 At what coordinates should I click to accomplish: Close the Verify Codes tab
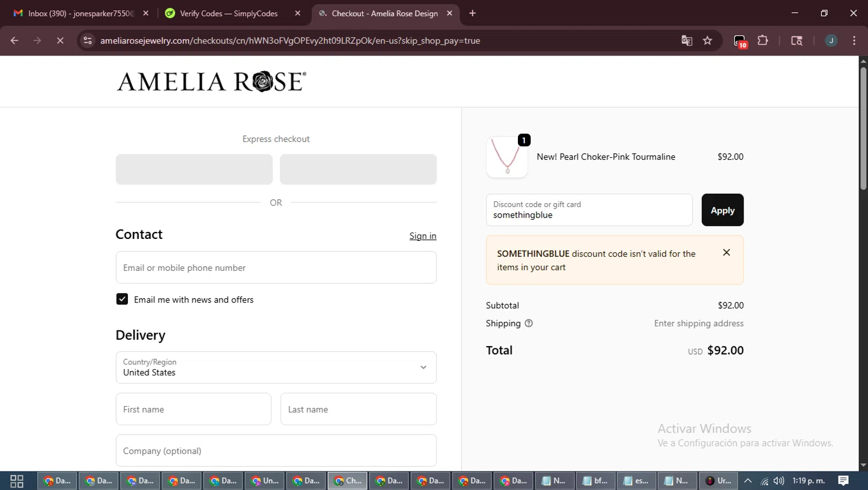(x=297, y=13)
